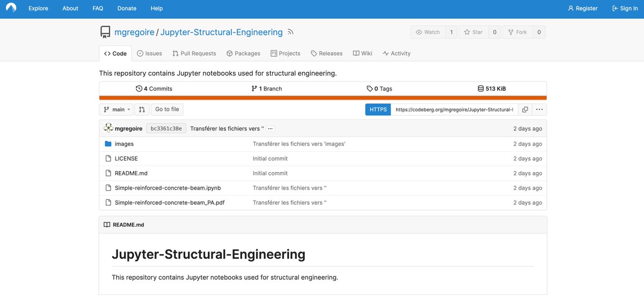Click the Jupyter-Structural-Engineering README heading
644x304 pixels.
click(x=208, y=254)
